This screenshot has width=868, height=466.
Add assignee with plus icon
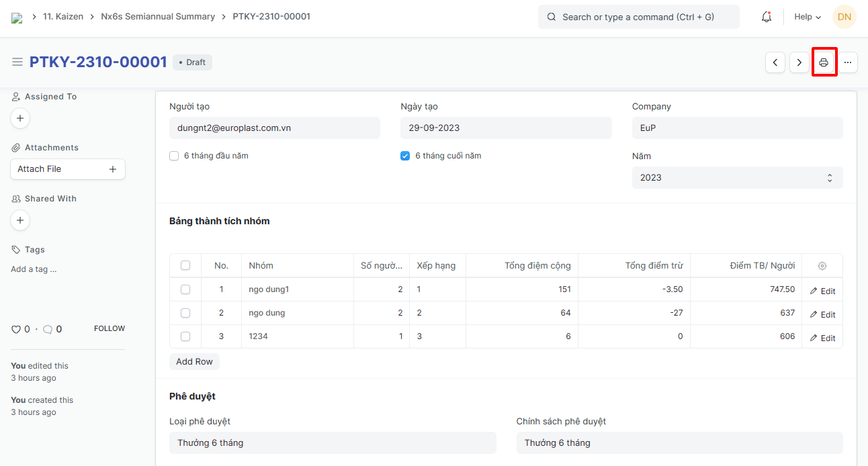[20, 118]
